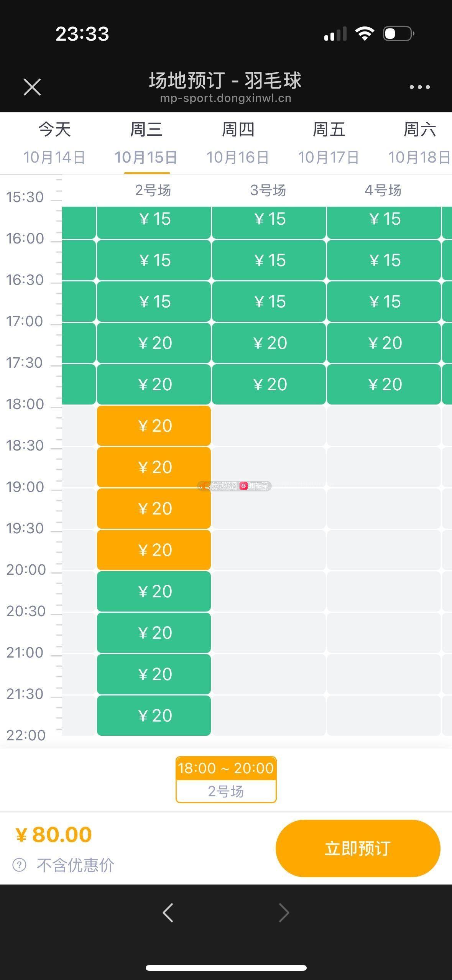The image size is (452, 980).
Task: Tap the 不含优惠价 price note
Action: [76, 865]
